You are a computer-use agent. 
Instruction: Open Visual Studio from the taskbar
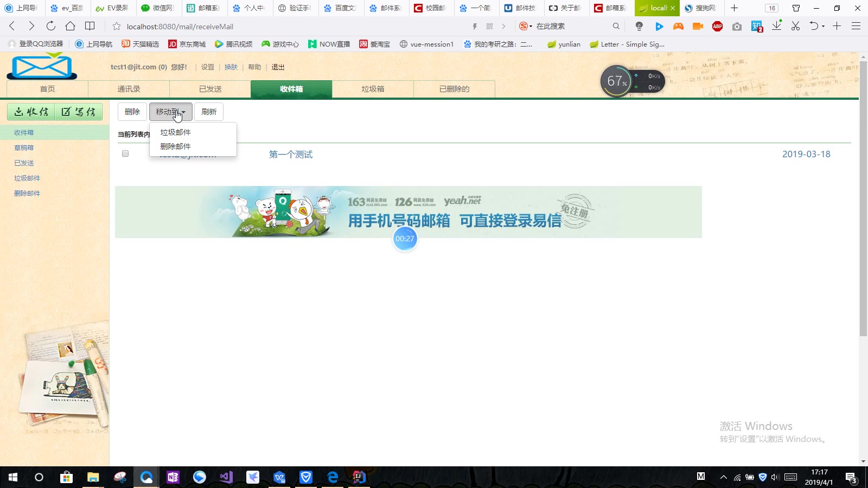click(x=226, y=477)
